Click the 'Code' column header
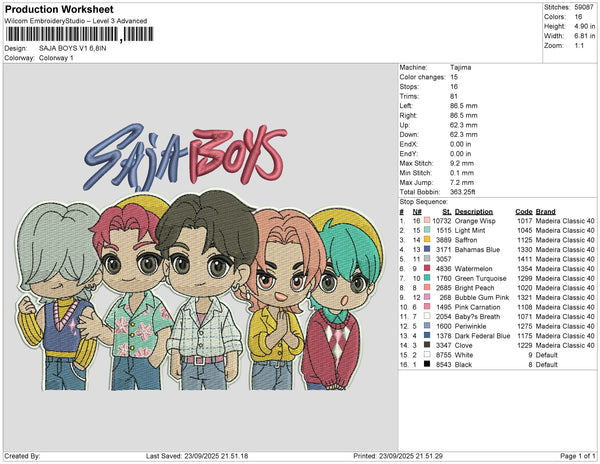The width and height of the screenshot is (600, 464). (523, 212)
